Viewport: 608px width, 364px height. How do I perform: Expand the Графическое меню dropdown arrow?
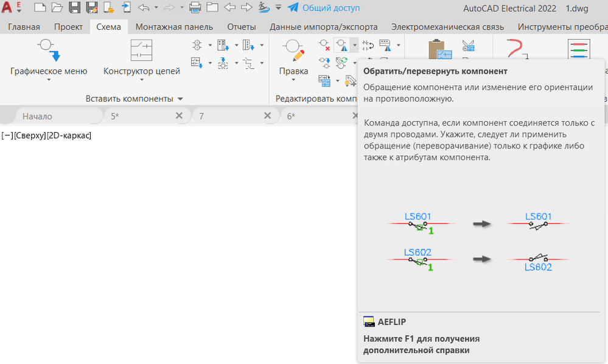pos(49,80)
